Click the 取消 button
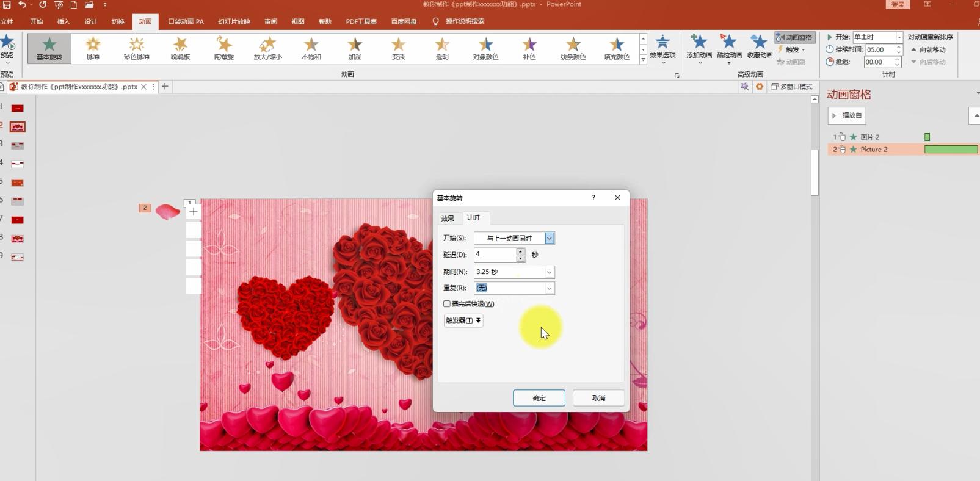This screenshot has height=481, width=980. pyautogui.click(x=598, y=398)
